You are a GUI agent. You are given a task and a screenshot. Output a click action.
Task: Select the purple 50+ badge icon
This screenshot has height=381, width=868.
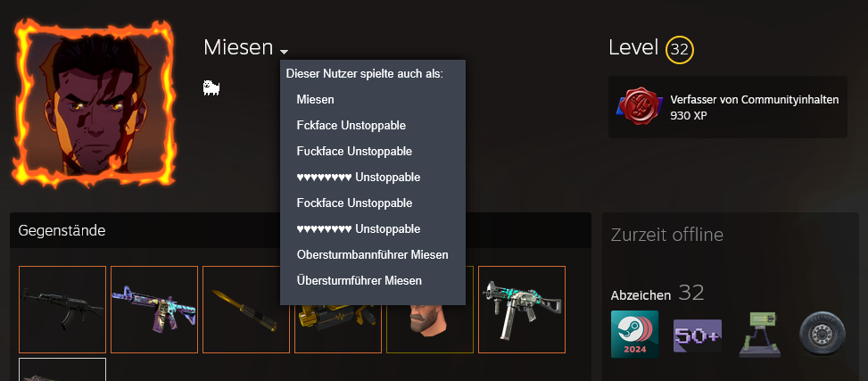pos(698,335)
